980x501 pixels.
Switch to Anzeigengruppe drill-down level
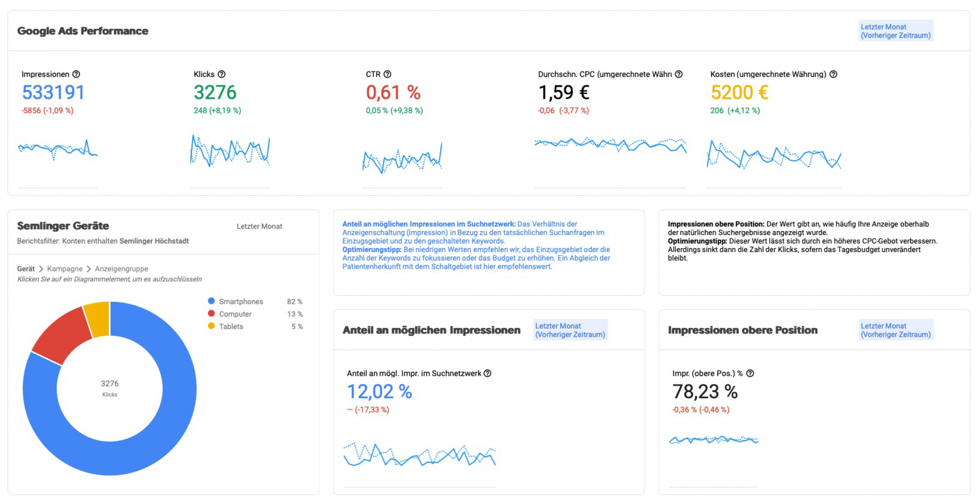coord(121,269)
